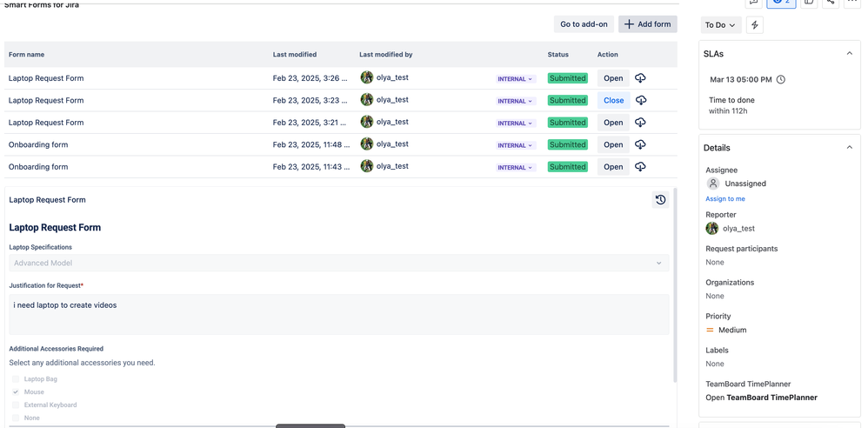Screen dimensions: 868x428
Task: Click the horizontal scrollbar thumb at bottom
Action: (310, 425)
